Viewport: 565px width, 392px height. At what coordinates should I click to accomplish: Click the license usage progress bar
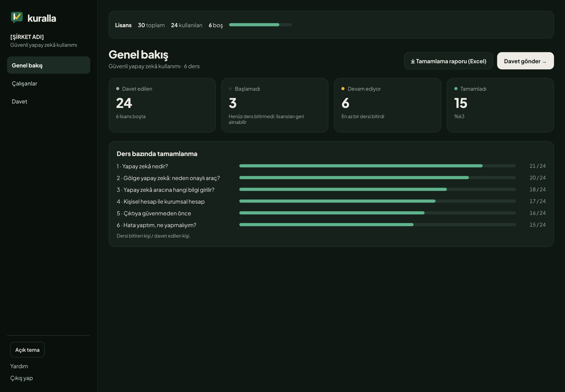point(260,25)
